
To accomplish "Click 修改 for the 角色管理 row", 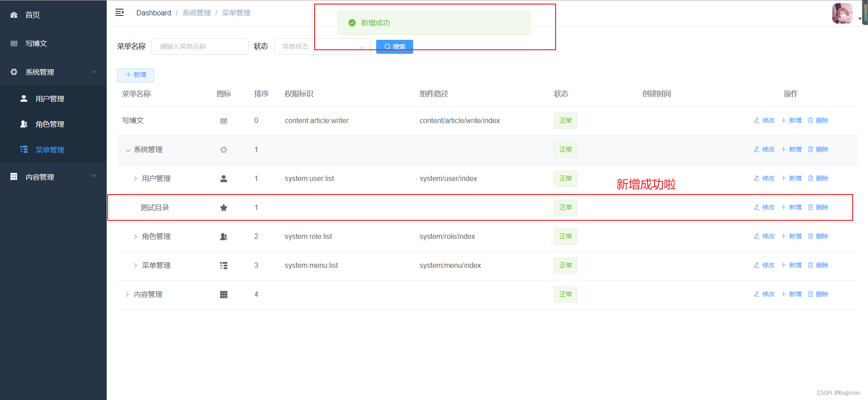I will [764, 236].
